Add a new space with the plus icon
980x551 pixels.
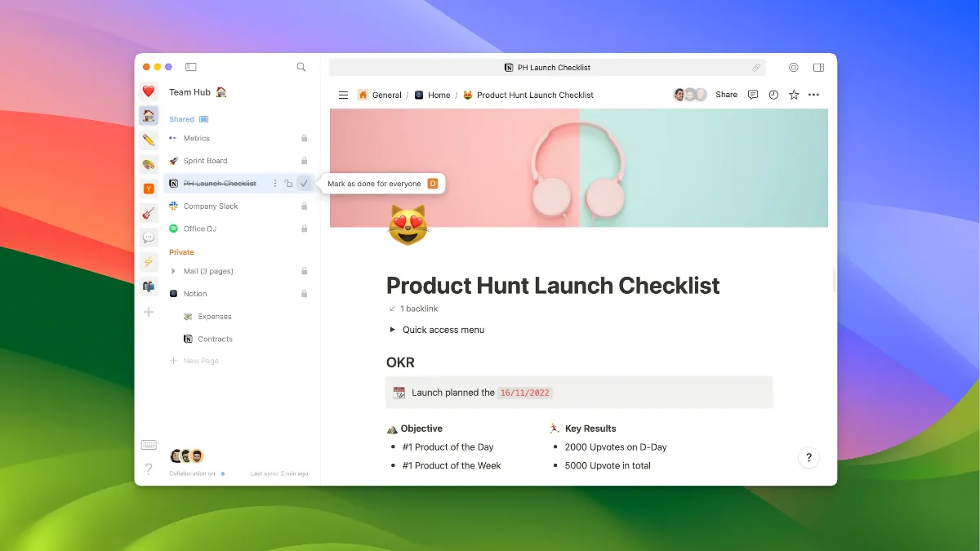149,312
